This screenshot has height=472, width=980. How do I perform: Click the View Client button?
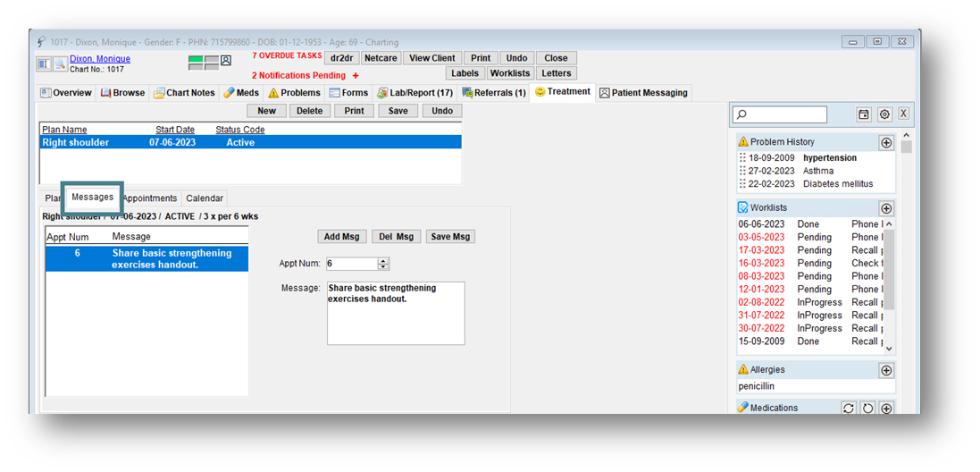coord(431,58)
